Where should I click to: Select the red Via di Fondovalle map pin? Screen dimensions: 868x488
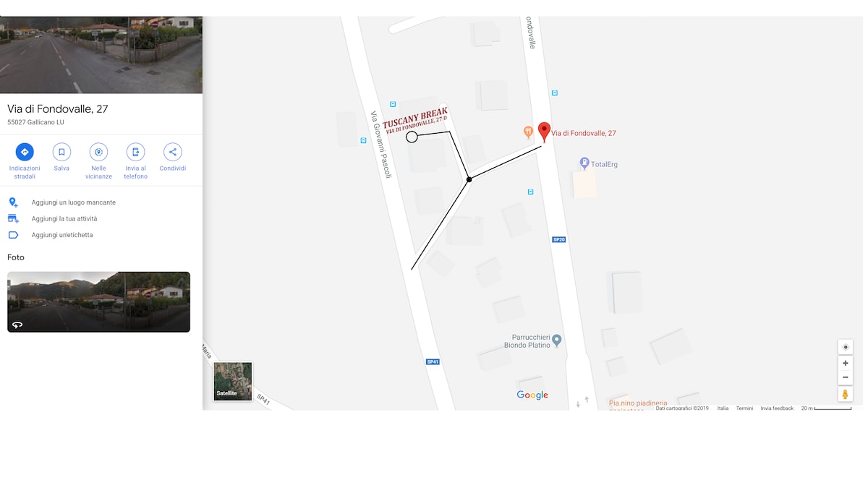coord(545,132)
